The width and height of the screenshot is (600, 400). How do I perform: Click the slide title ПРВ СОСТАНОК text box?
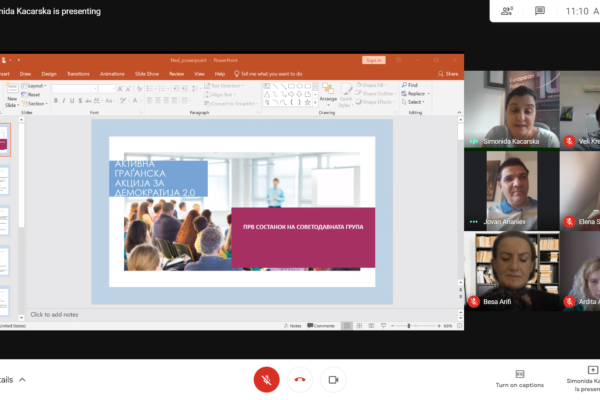(x=303, y=237)
